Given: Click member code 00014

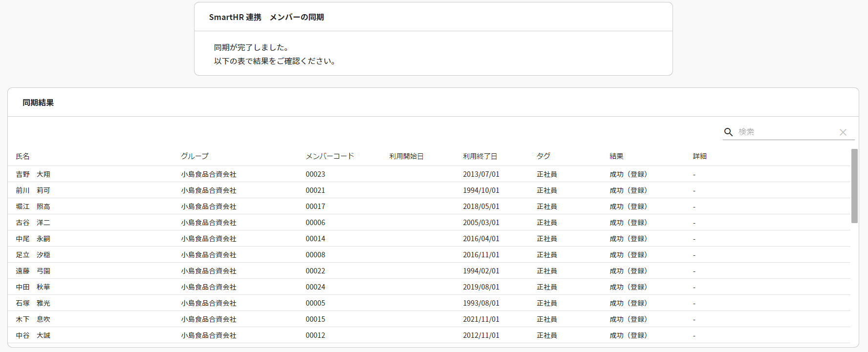Looking at the screenshot, I should 315,239.
